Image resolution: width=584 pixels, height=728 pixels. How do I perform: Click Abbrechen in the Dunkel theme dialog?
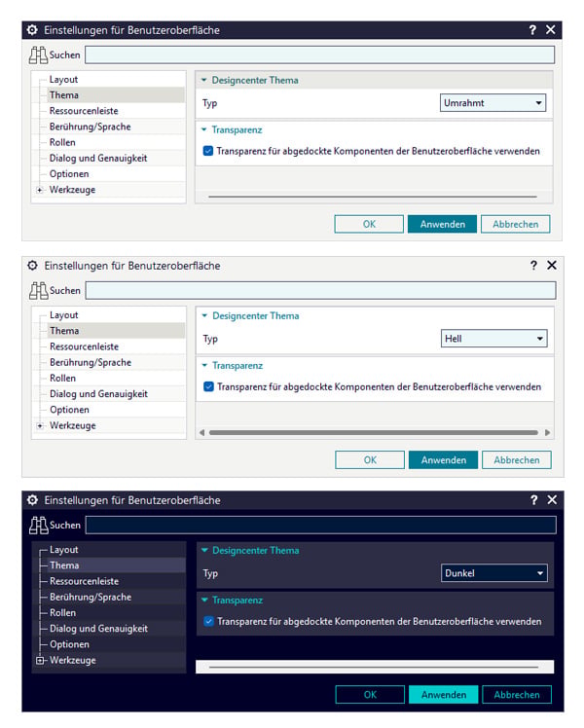[x=517, y=695]
